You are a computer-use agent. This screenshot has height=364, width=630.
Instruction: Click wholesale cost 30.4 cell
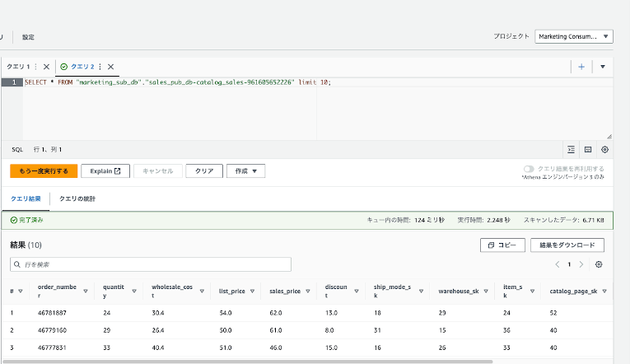(x=158, y=313)
